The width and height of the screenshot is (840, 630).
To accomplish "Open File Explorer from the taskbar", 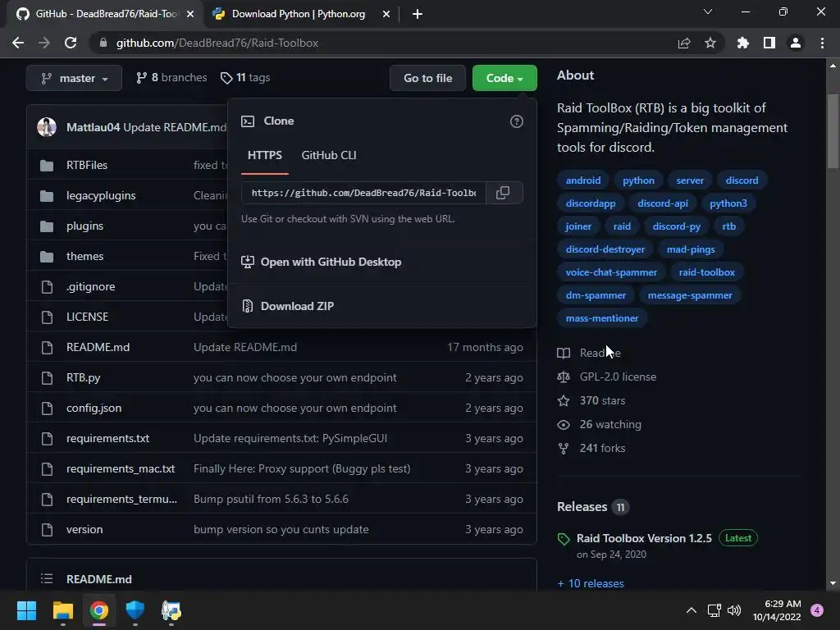I will coord(62,610).
